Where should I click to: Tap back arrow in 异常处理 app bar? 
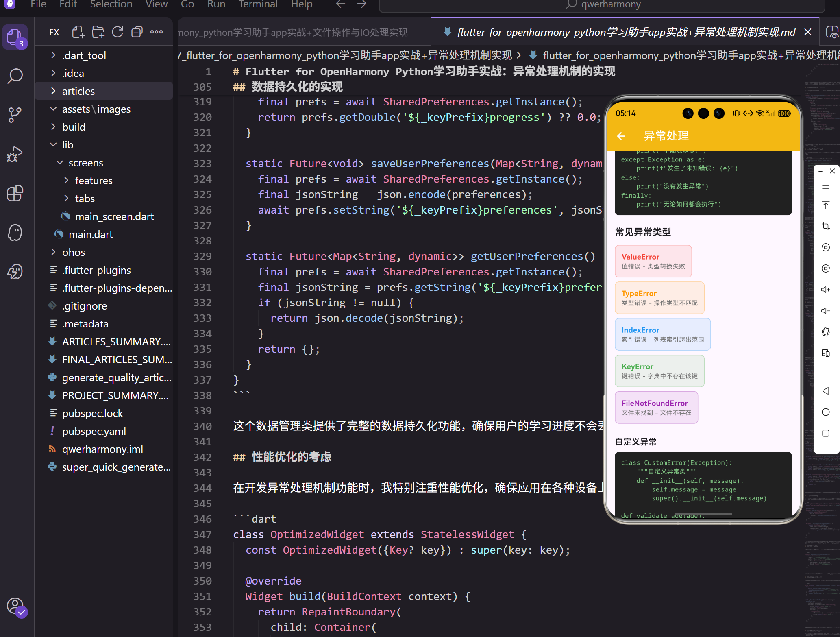621,136
